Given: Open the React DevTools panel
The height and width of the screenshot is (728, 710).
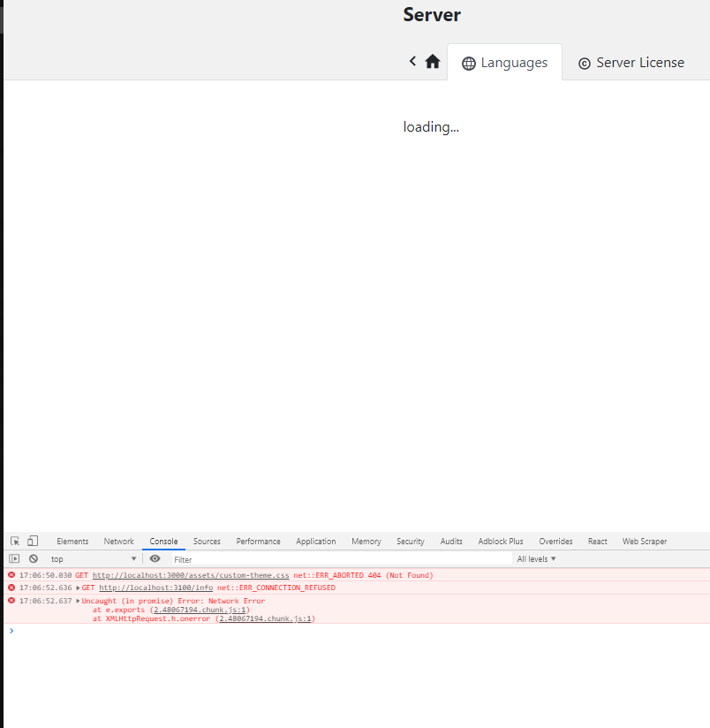Looking at the screenshot, I should [x=597, y=541].
